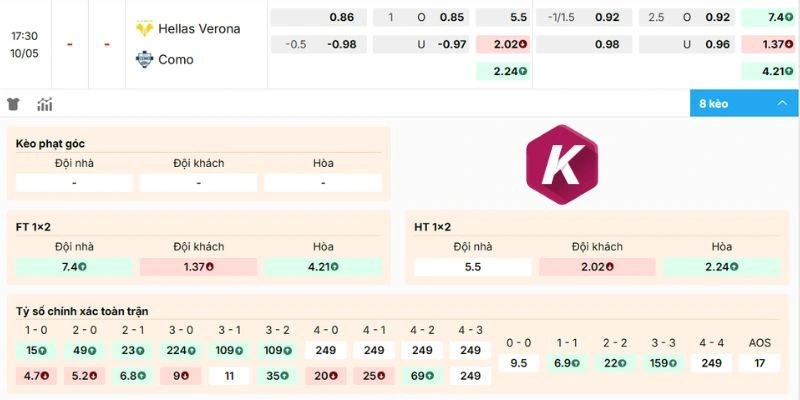Image resolution: width=800 pixels, height=400 pixels.
Task: Click the Hellas Verona club crest
Action: click(x=144, y=29)
